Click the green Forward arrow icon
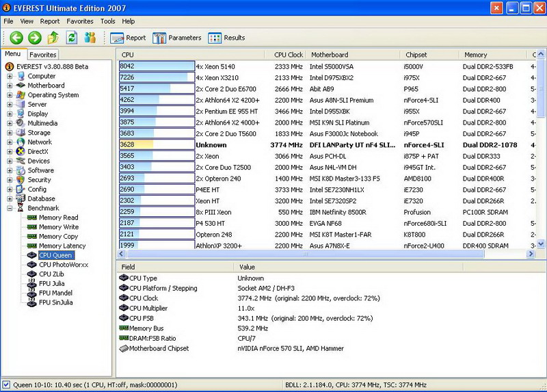This screenshot has height=392, width=547. point(35,38)
